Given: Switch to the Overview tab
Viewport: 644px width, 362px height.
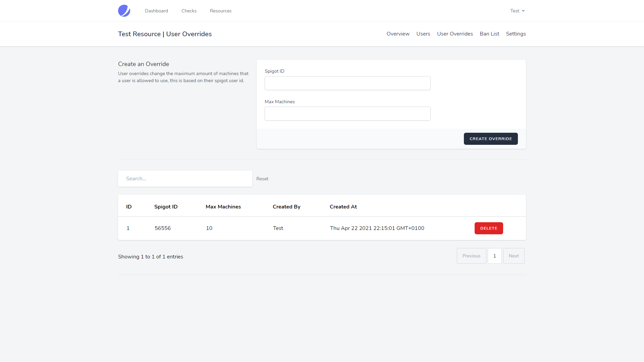Looking at the screenshot, I should (x=398, y=34).
